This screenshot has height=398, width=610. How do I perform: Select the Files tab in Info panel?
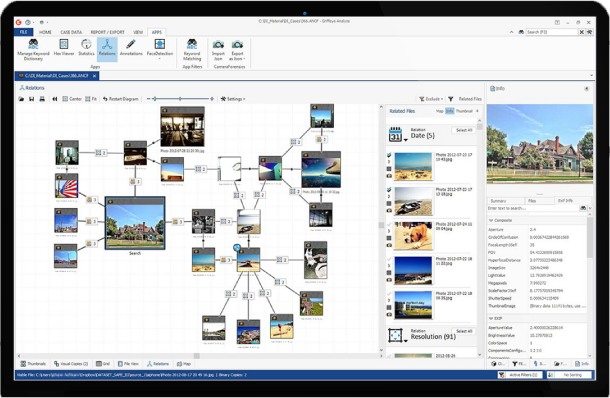pyautogui.click(x=532, y=201)
